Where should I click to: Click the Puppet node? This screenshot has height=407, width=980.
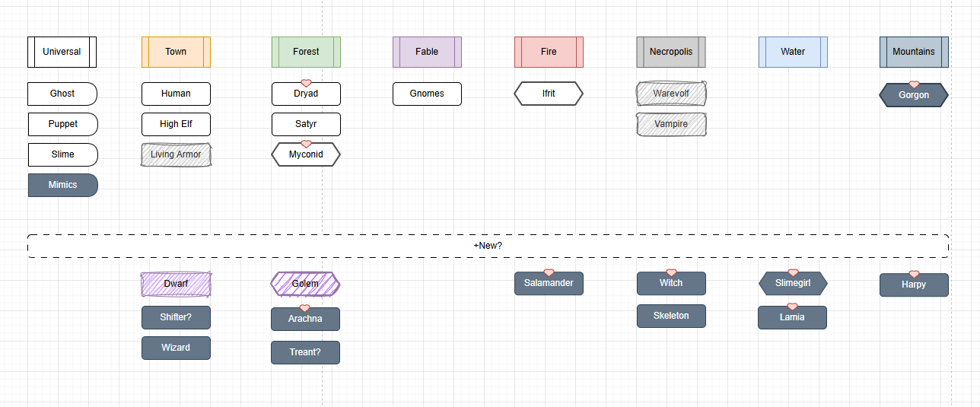62,124
